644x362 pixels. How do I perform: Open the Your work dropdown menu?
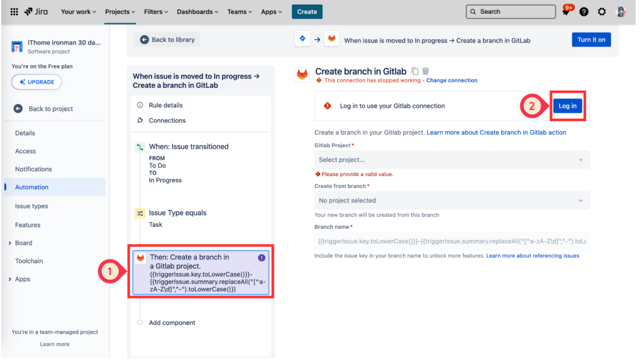(79, 11)
